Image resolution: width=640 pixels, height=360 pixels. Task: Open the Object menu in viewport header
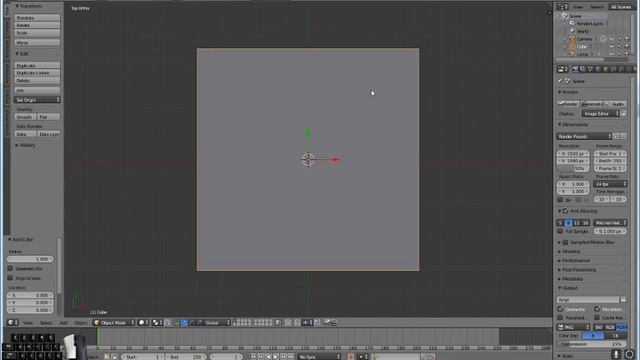tap(80, 322)
